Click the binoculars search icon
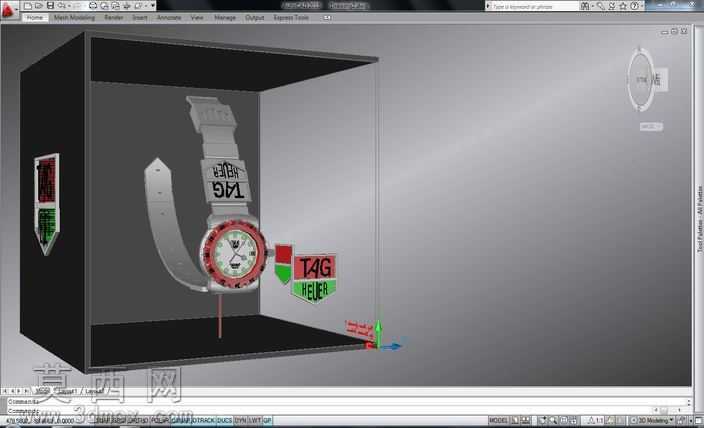This screenshot has width=704, height=428. click(x=585, y=6)
